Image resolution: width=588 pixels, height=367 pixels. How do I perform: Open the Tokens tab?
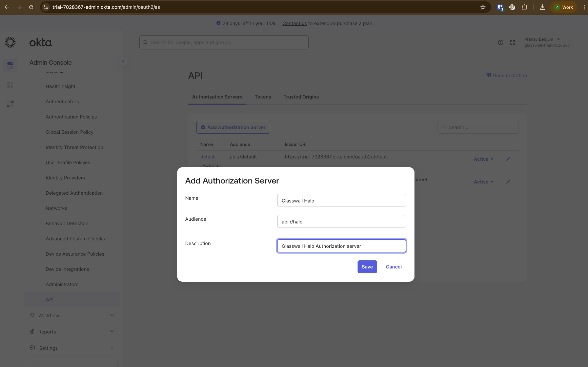coord(263,97)
